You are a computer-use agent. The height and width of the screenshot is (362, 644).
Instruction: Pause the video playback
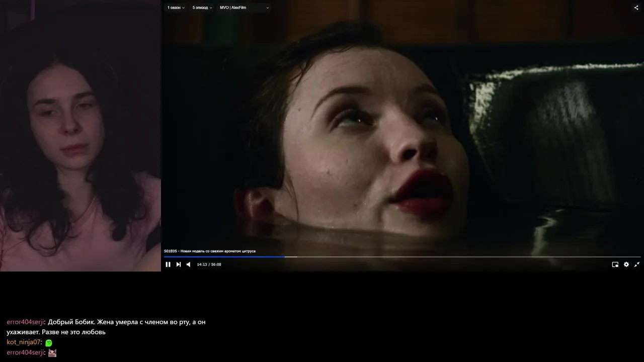(x=168, y=264)
